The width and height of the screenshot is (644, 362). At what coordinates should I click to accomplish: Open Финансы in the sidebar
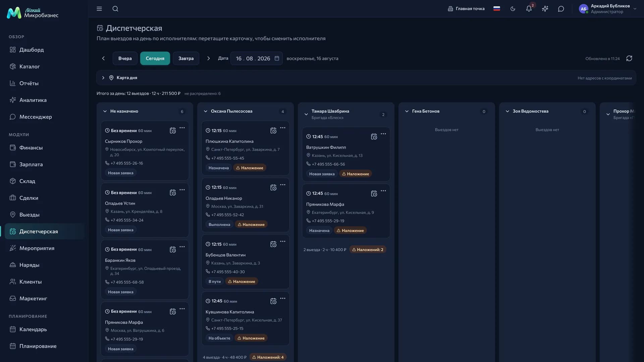click(44, 147)
